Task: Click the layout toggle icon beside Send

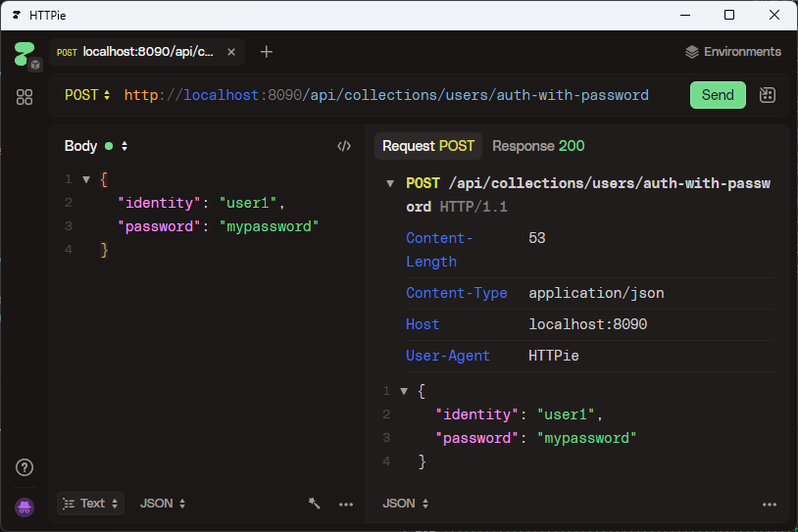Action: [768, 95]
